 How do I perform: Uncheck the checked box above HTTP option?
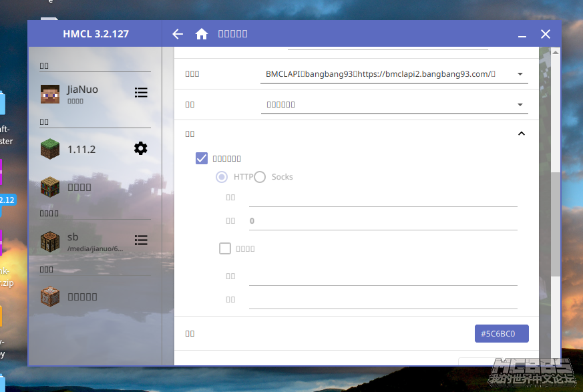click(x=202, y=158)
